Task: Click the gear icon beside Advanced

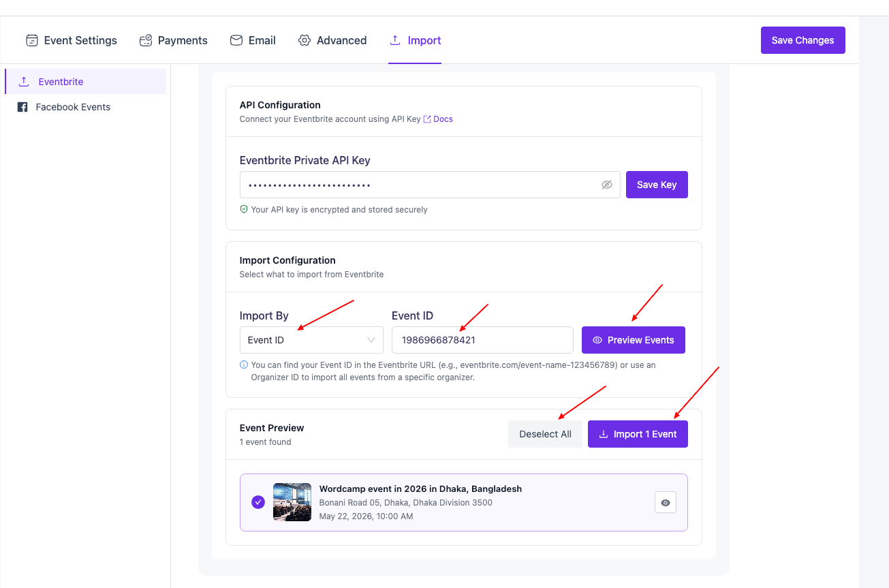Action: [x=305, y=40]
